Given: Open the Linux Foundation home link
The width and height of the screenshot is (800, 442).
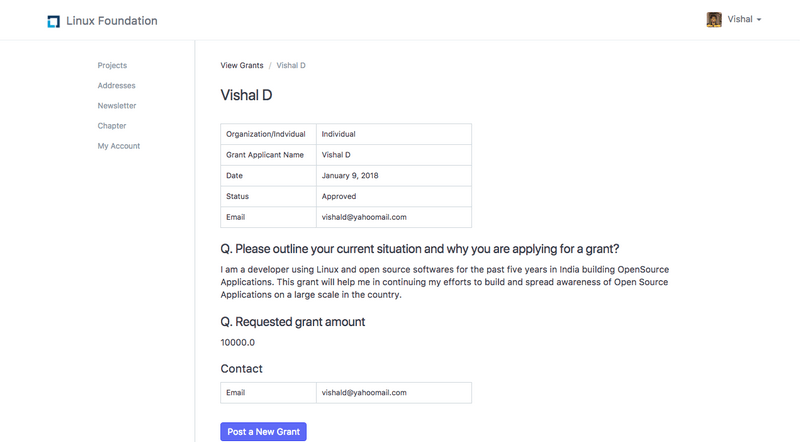Looking at the screenshot, I should [111, 21].
